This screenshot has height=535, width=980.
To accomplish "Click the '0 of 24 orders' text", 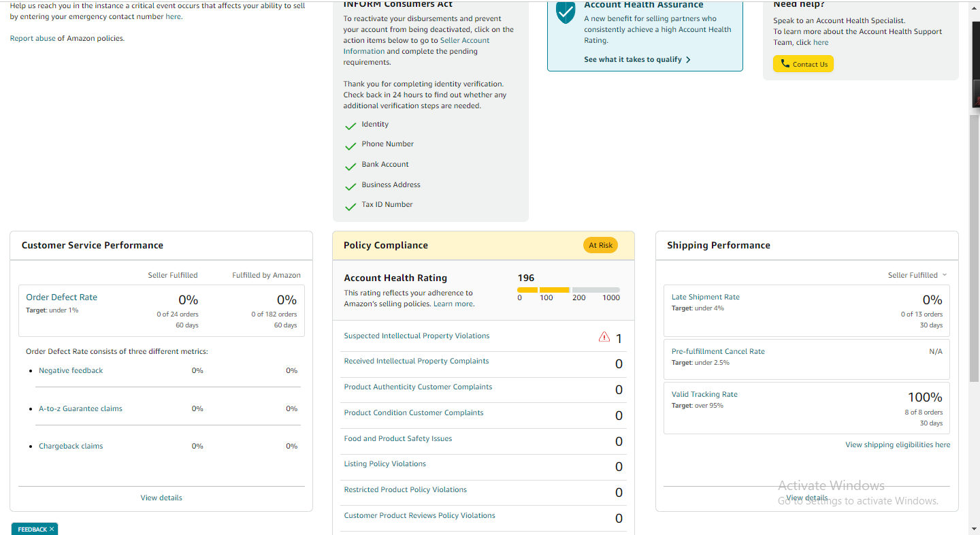I will [178, 314].
